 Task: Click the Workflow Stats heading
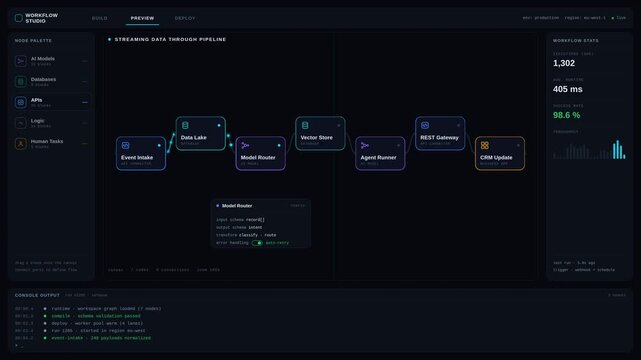click(x=576, y=41)
